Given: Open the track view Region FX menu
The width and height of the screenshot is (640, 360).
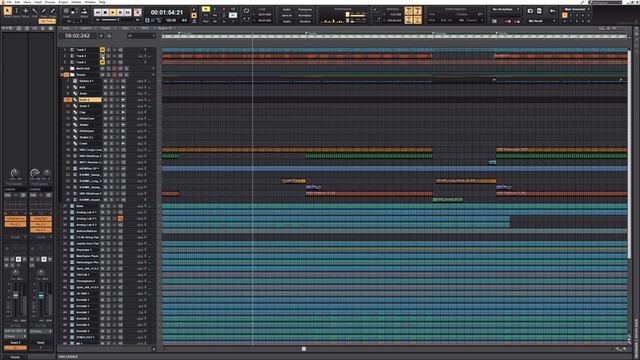Looking at the screenshot, I should pos(165,28).
